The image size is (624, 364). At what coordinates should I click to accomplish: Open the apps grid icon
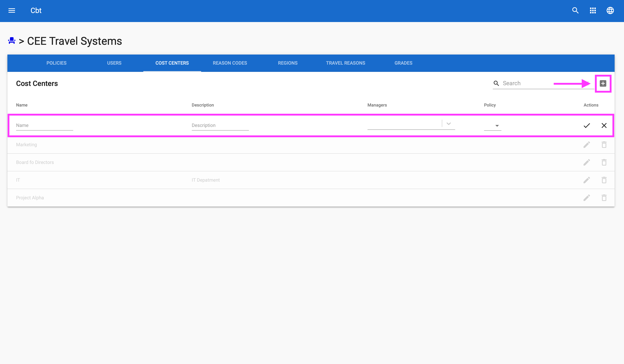tap(593, 10)
